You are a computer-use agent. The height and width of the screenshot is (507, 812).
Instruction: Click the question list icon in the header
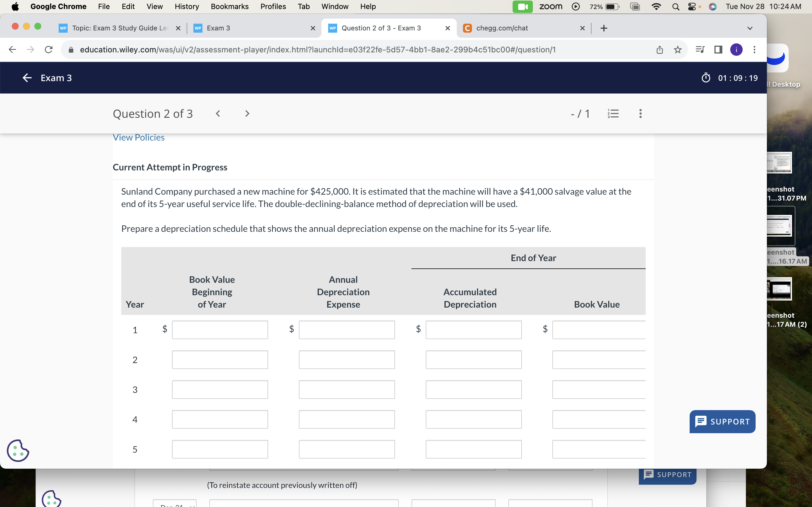click(613, 113)
